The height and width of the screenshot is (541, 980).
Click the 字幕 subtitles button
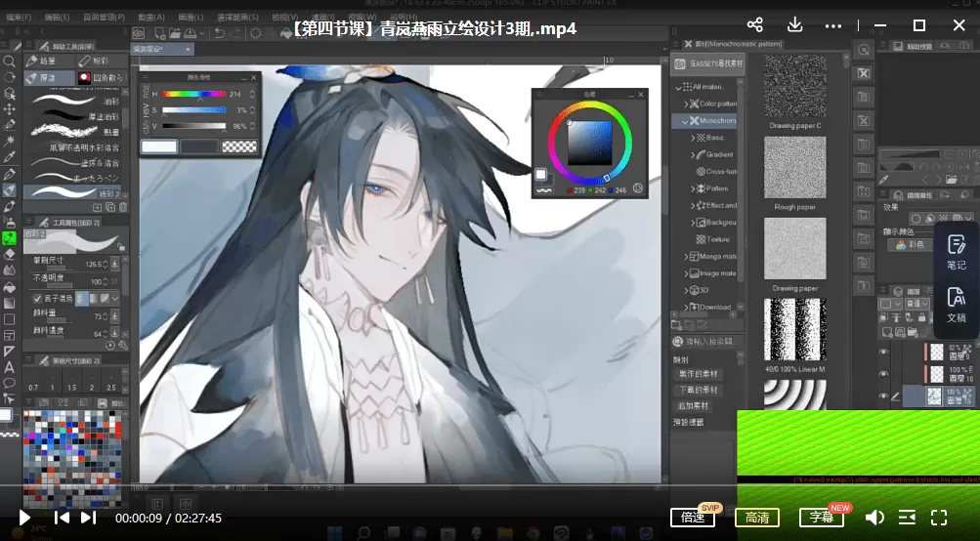(820, 518)
